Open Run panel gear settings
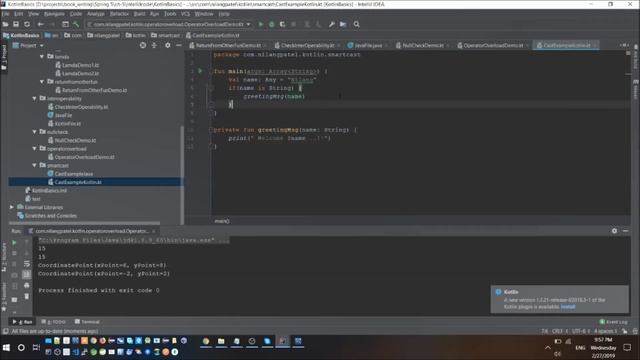Image resolution: width=640 pixels, height=360 pixels. [x=614, y=231]
